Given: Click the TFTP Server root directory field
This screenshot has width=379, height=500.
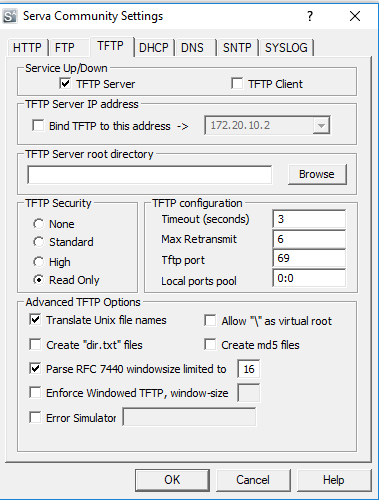Looking at the screenshot, I should click(x=149, y=175).
